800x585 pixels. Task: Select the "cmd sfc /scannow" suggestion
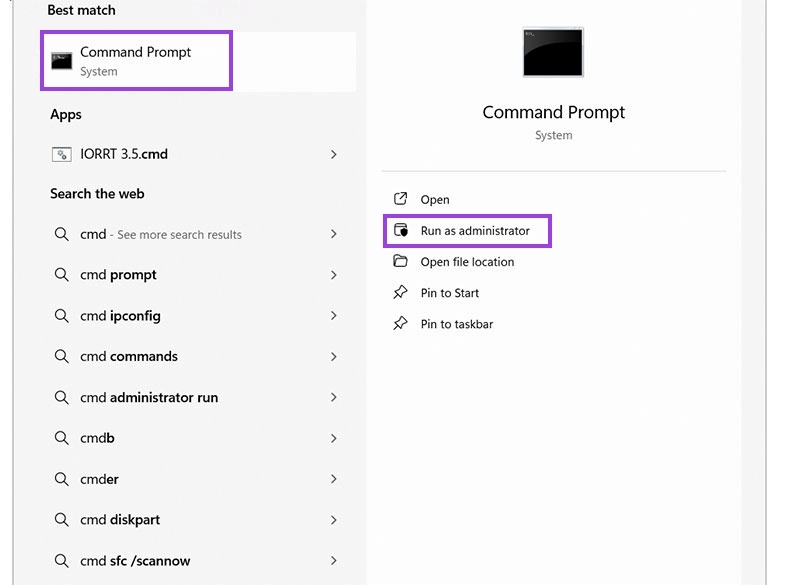137,561
